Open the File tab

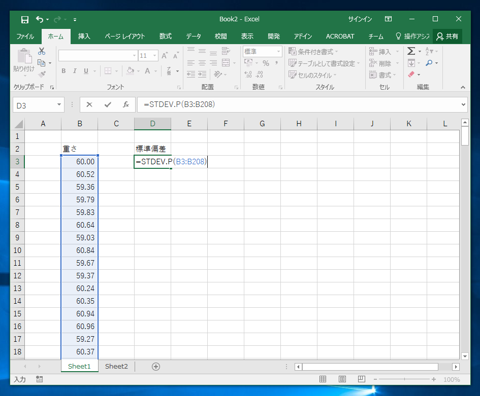[x=25, y=36]
